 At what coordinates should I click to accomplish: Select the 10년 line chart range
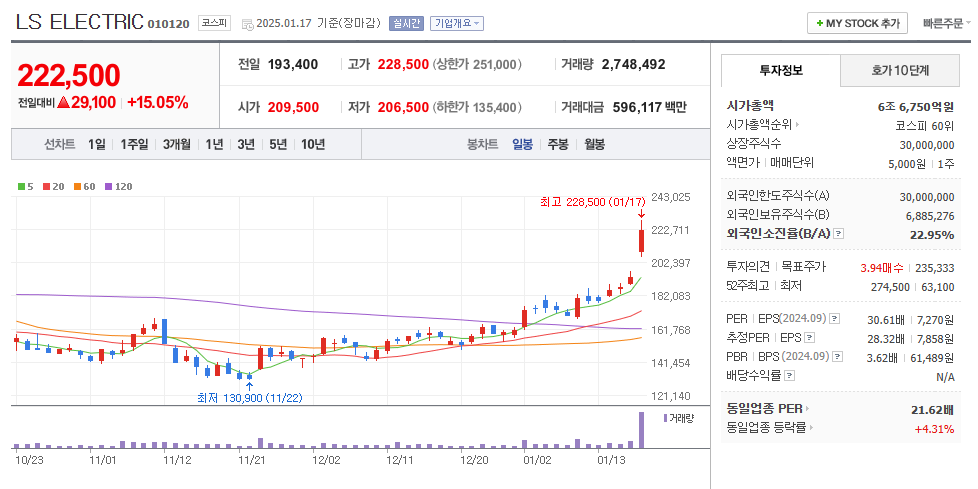(x=313, y=145)
